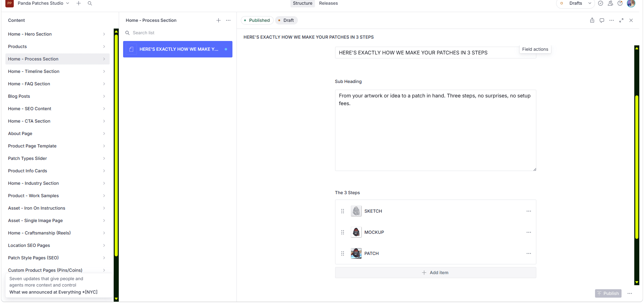Select the Draft version chip
Screen dimensions: 644x303
point(286,20)
